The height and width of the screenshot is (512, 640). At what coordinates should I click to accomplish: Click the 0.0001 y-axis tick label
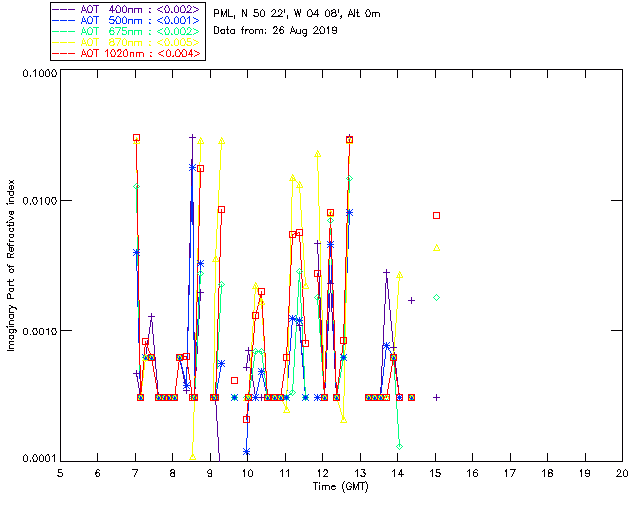38,458
